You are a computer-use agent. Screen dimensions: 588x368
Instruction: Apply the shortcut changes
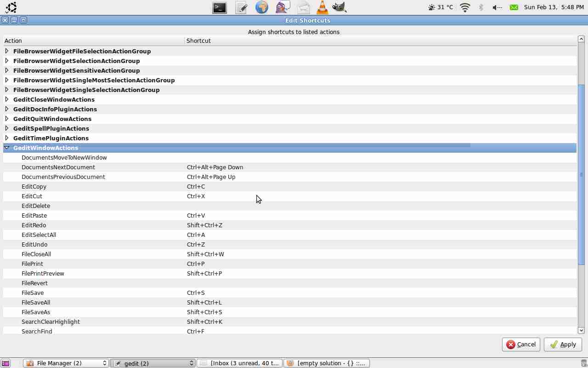[563, 345]
